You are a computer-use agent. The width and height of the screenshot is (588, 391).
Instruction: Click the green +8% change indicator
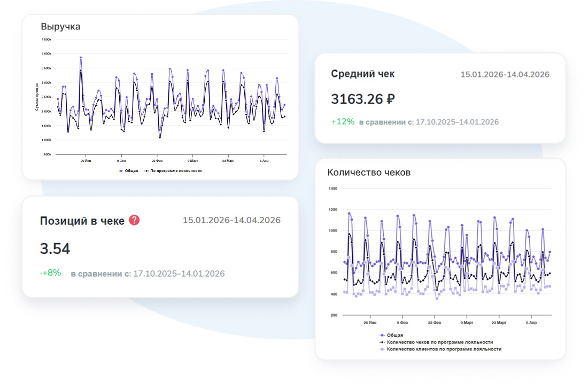tap(52, 272)
